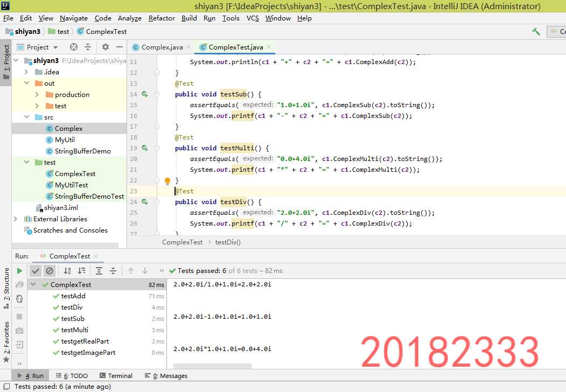Toggle 1: Project side tool tab
The height and width of the screenshot is (392, 566).
6,62
